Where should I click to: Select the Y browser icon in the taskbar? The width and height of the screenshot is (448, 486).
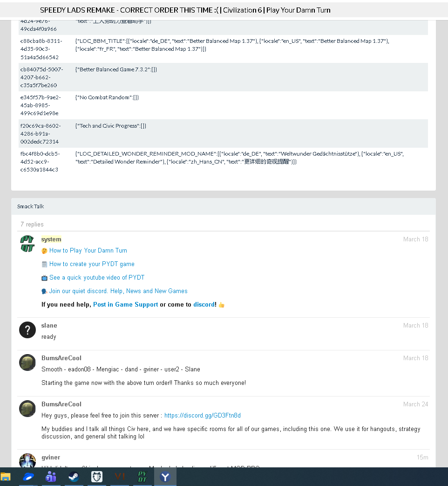165,477
